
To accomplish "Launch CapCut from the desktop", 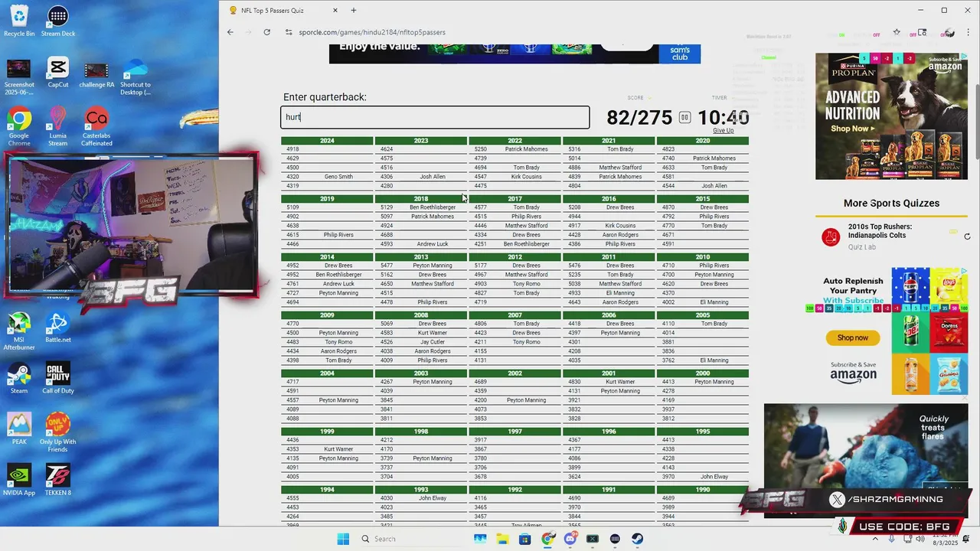I will 57,73.
